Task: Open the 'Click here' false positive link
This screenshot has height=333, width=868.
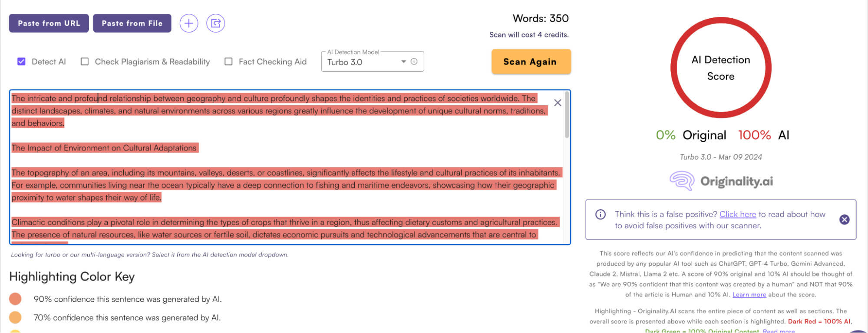Action: tap(737, 214)
